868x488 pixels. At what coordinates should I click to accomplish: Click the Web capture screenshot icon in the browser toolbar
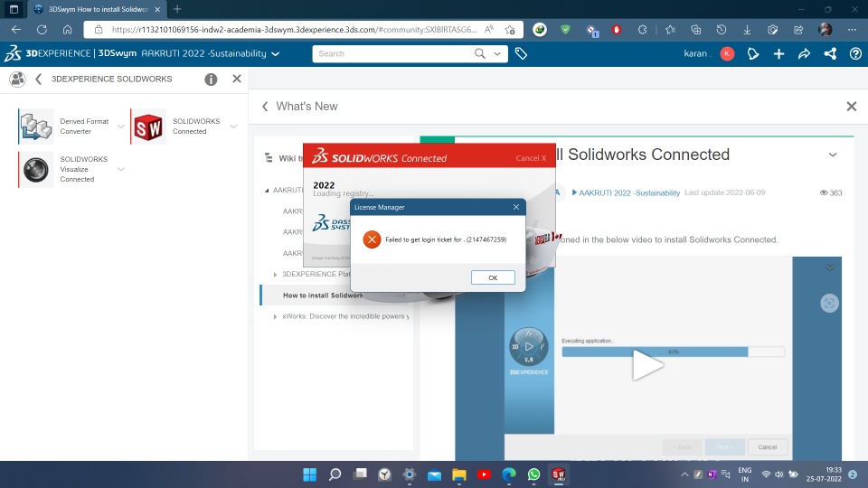[773, 30]
